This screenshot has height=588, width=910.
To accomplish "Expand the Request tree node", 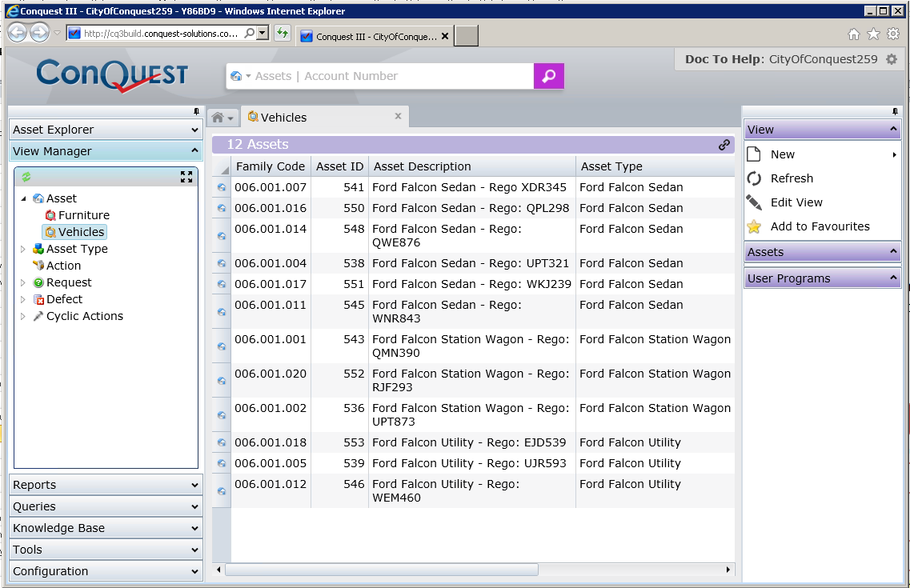I will click(x=23, y=283).
